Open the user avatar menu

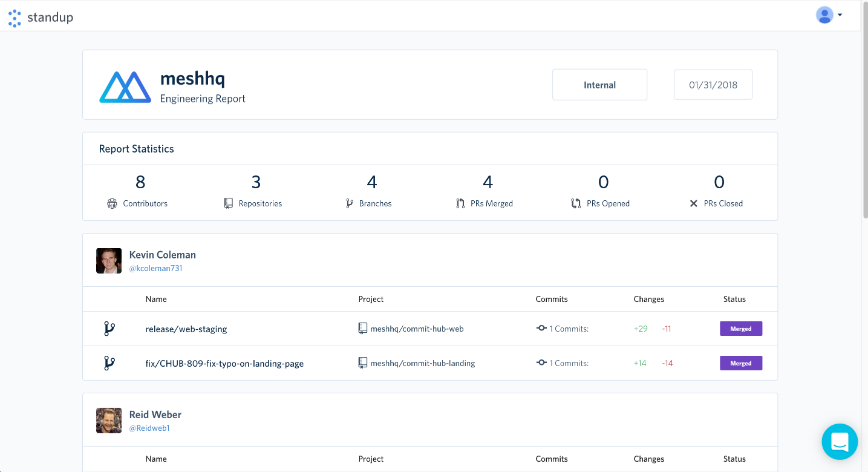[824, 15]
